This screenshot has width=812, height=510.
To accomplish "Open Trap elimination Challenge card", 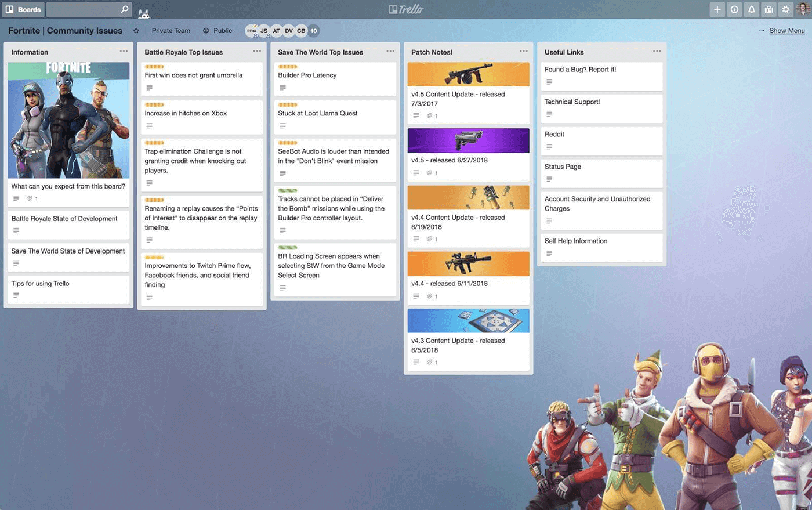I will click(202, 165).
